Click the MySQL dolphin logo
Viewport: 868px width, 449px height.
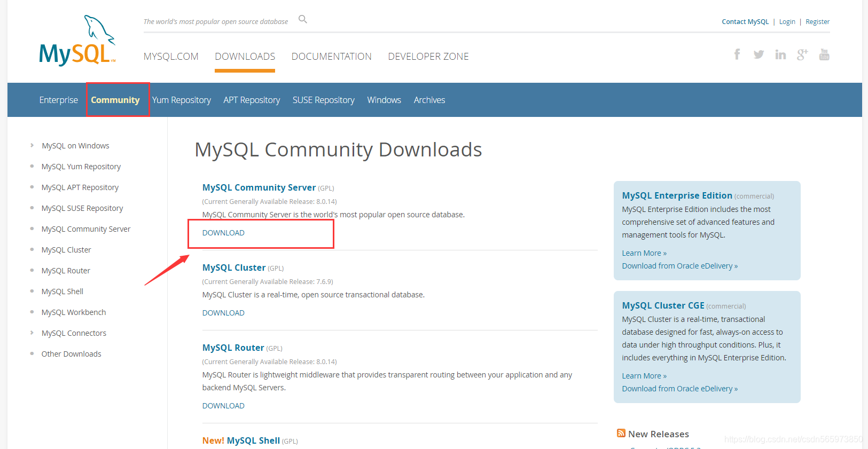(77, 41)
